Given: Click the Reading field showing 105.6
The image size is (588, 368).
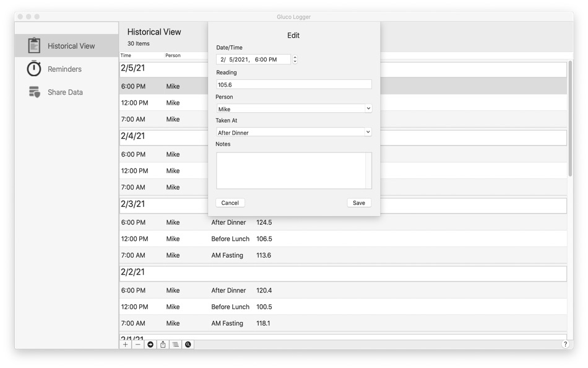Looking at the screenshot, I should pos(293,84).
